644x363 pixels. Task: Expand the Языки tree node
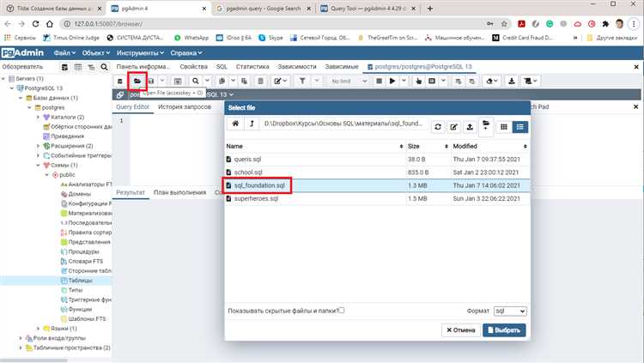tap(38, 329)
